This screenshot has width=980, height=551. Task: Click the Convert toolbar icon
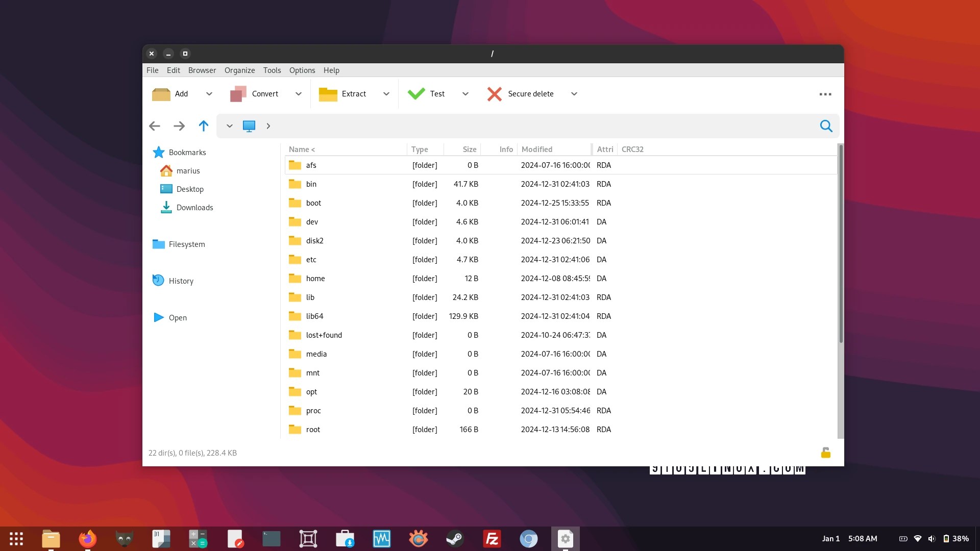click(x=238, y=94)
